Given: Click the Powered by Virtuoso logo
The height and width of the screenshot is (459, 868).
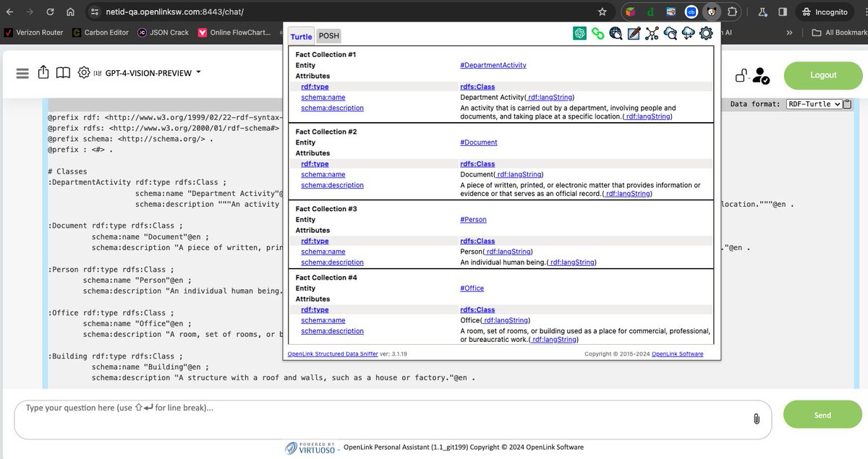Looking at the screenshot, I should click(x=310, y=448).
